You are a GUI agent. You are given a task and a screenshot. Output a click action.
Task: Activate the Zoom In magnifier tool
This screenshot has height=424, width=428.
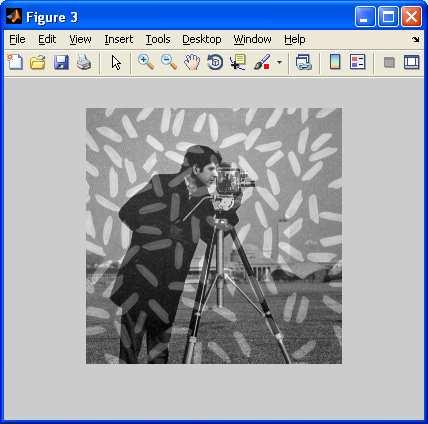point(146,62)
